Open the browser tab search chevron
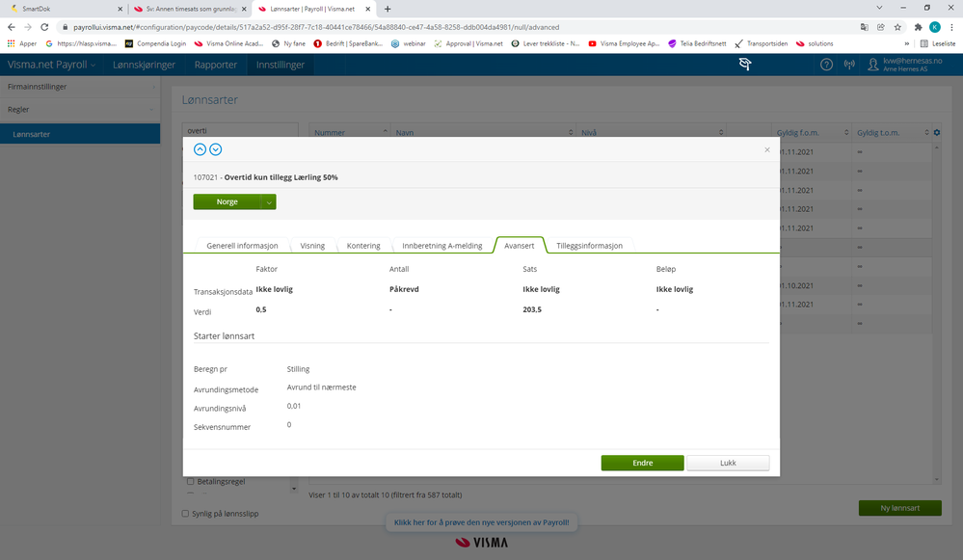 click(x=879, y=8)
